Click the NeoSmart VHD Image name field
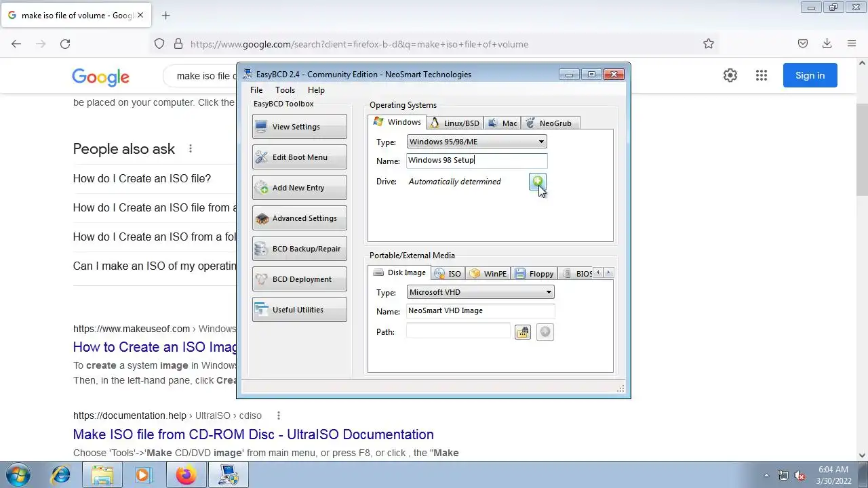This screenshot has height=488, width=868. [x=481, y=311]
